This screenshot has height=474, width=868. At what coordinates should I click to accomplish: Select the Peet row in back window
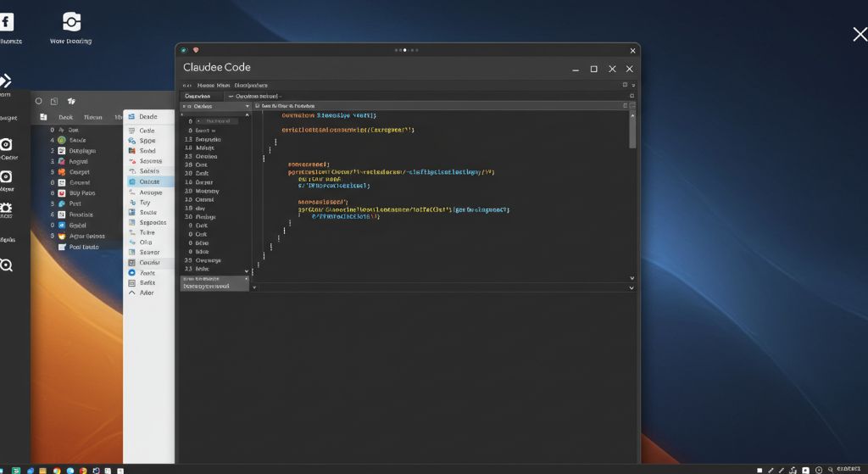point(70,204)
